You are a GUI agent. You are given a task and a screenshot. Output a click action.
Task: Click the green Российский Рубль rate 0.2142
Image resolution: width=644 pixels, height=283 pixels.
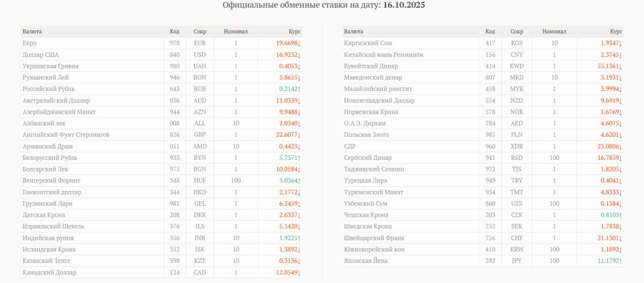pyautogui.click(x=288, y=89)
